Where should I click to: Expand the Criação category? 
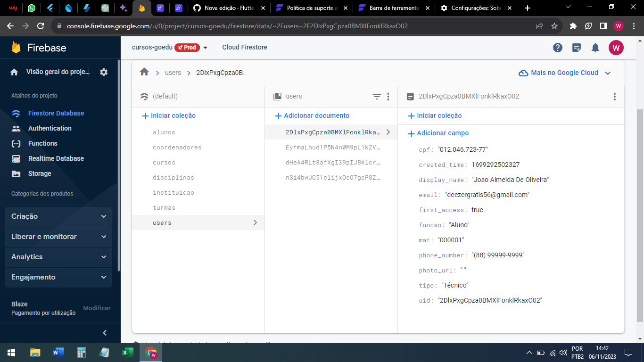pos(58,216)
